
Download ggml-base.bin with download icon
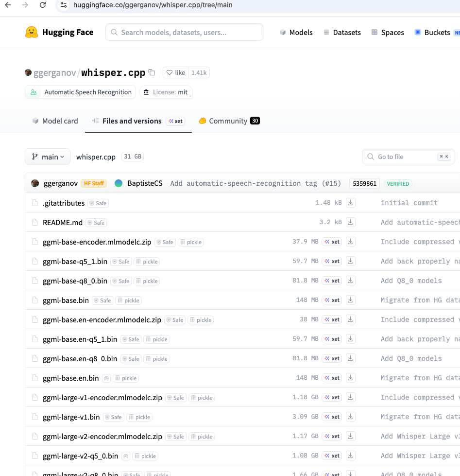(x=351, y=300)
